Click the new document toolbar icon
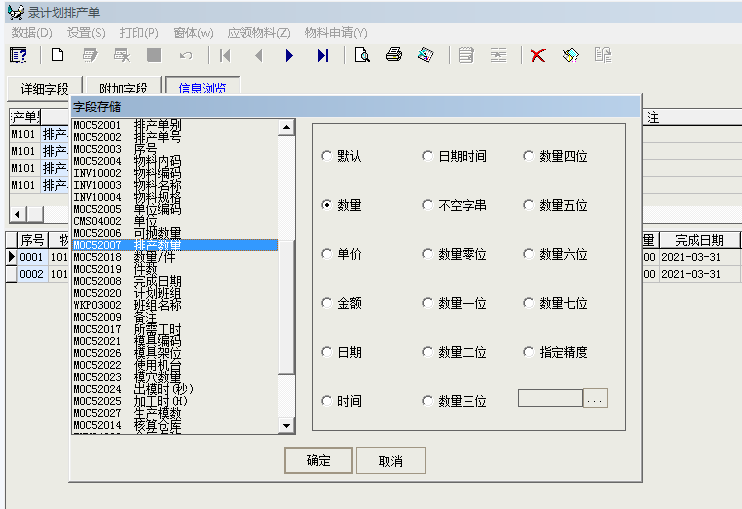 click(x=57, y=55)
